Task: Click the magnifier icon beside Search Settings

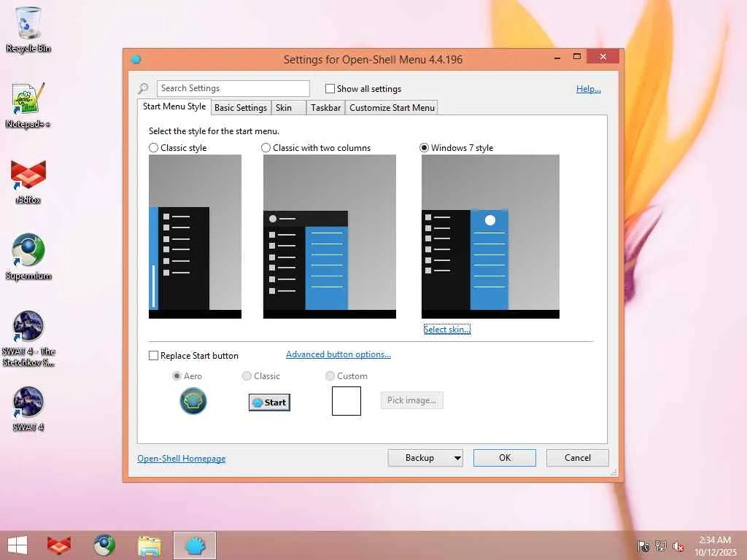Action: (x=143, y=88)
